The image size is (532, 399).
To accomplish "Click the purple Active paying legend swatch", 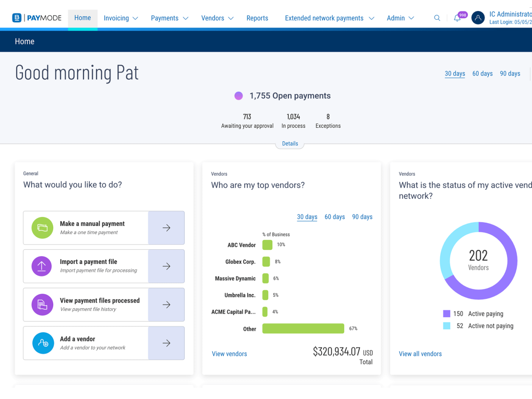I will 446,314.
